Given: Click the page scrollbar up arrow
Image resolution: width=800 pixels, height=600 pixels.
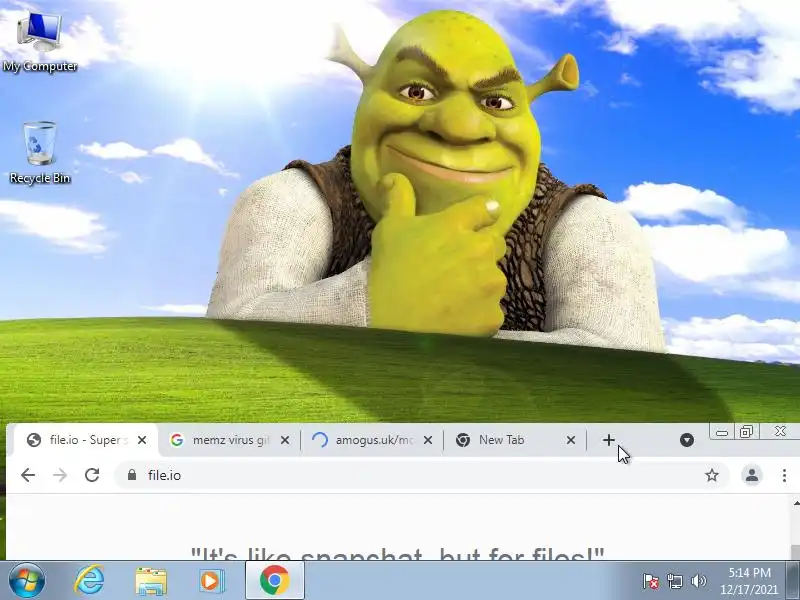Looking at the screenshot, I should tap(796, 504).
